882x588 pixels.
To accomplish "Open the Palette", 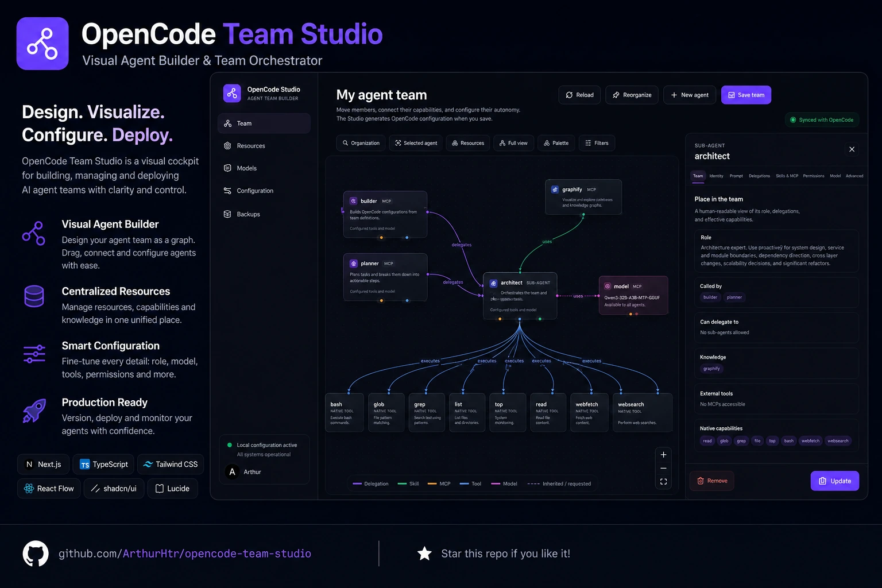I will point(556,143).
